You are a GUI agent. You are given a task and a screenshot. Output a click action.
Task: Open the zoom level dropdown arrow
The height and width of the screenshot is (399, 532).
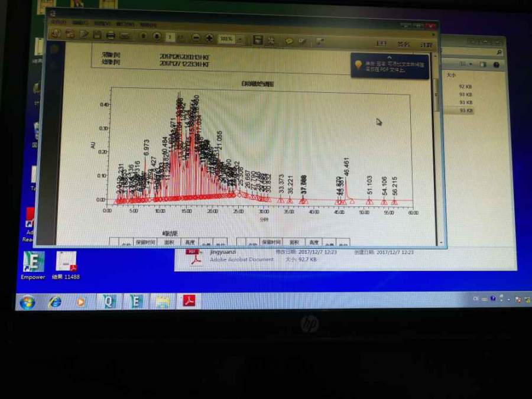[239, 40]
